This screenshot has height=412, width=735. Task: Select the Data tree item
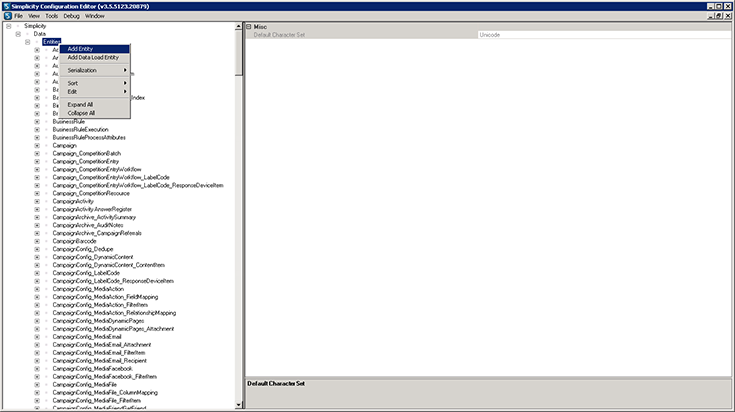point(39,34)
